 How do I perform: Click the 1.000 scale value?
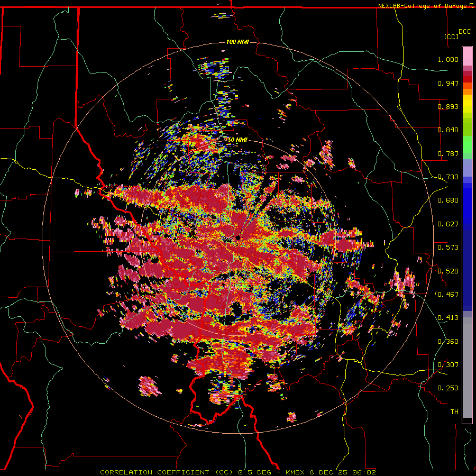(x=448, y=59)
